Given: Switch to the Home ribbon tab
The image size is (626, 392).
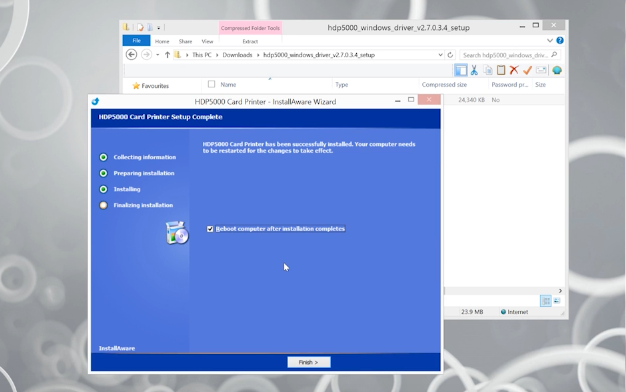Looking at the screenshot, I should (162, 41).
